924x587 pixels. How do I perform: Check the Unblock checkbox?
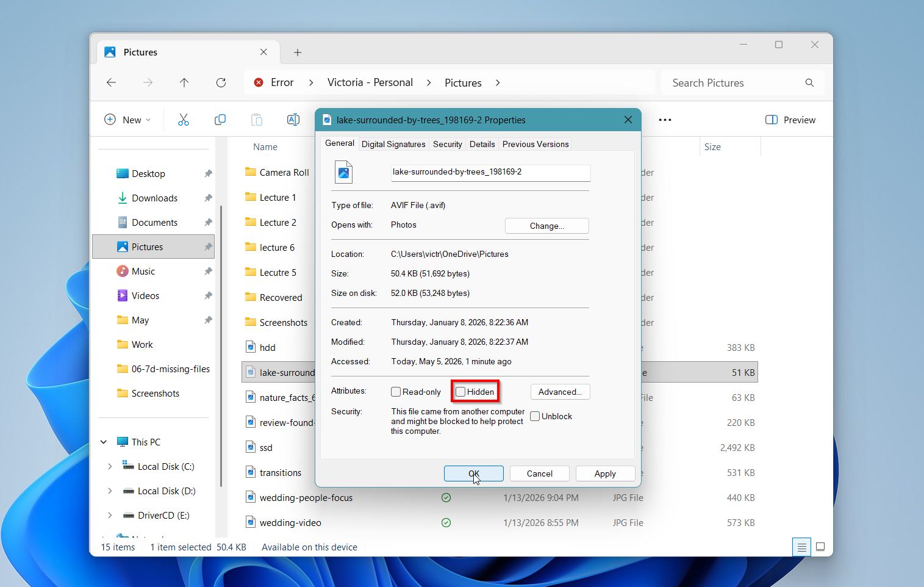(535, 416)
